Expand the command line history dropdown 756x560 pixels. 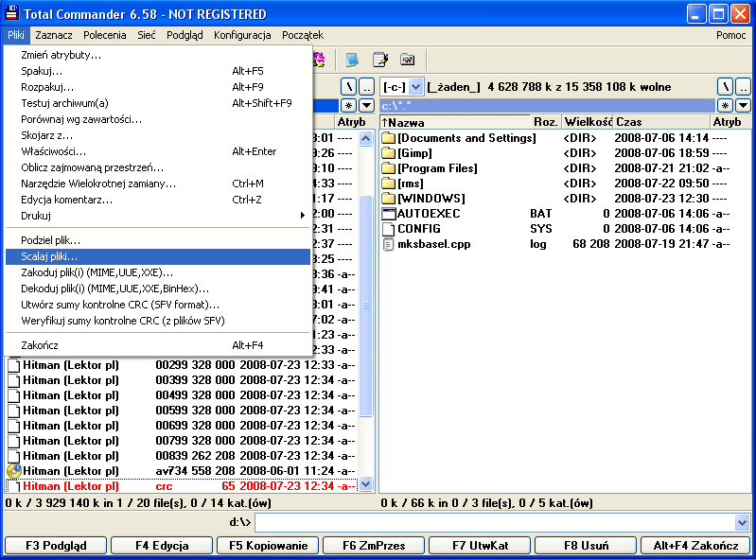742,522
